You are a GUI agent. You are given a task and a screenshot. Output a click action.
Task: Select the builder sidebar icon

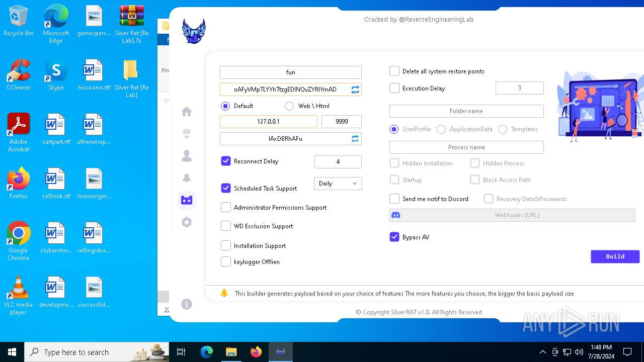187,200
